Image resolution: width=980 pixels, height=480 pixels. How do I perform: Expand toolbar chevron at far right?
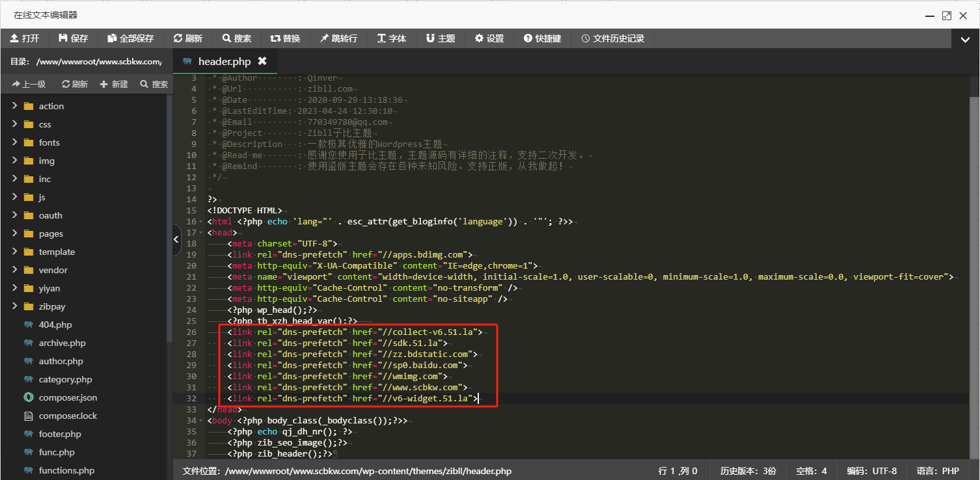(965, 39)
